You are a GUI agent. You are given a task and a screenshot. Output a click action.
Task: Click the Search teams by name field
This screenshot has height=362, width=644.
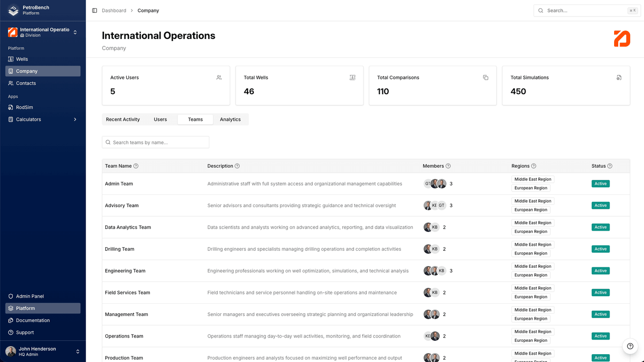coord(155,142)
